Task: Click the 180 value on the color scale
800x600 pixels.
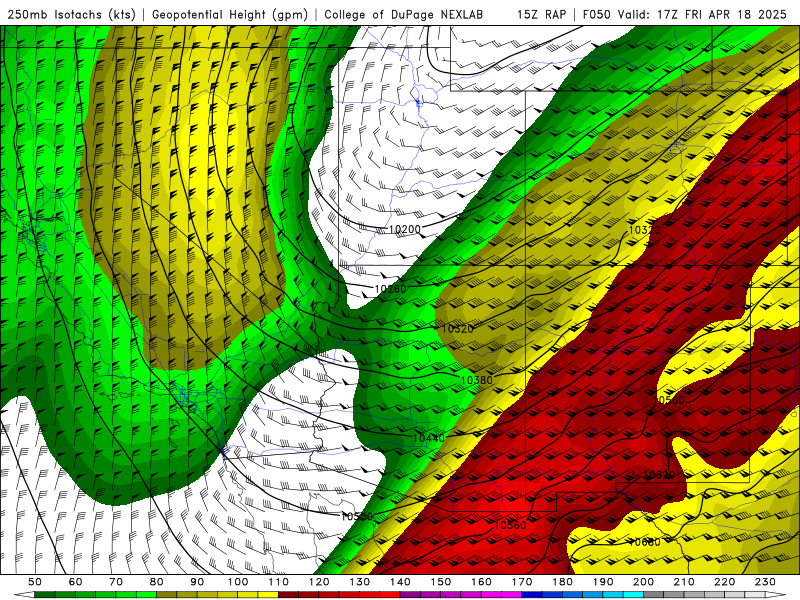Action: click(562, 582)
